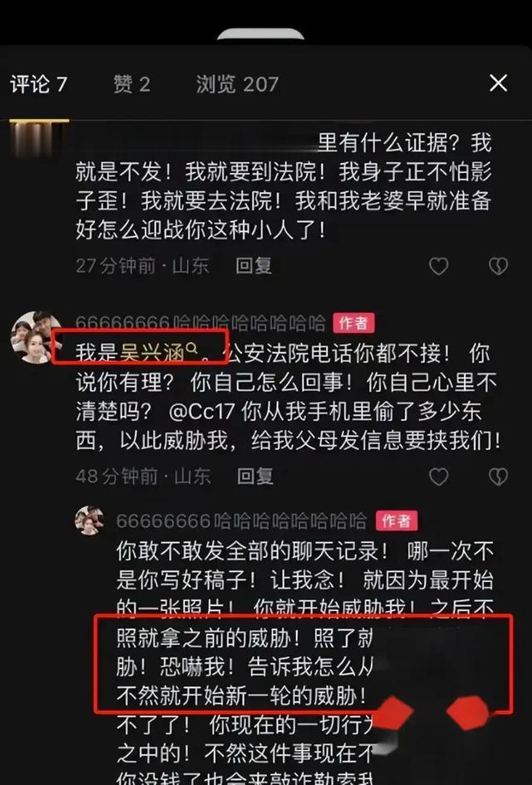Open the 浏览 207 tab
Image resolution: width=532 pixels, height=785 pixels.
[x=237, y=84]
